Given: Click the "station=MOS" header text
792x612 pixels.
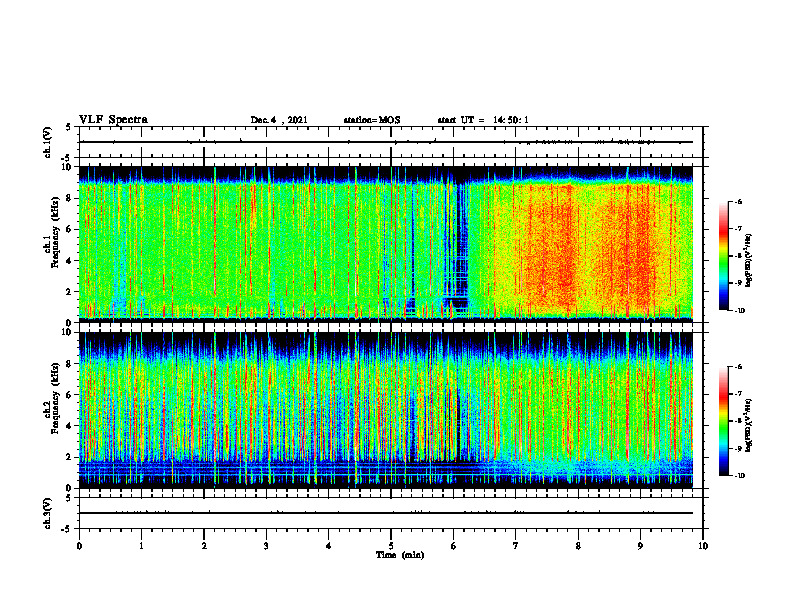Looking at the screenshot, I should pyautogui.click(x=372, y=120).
